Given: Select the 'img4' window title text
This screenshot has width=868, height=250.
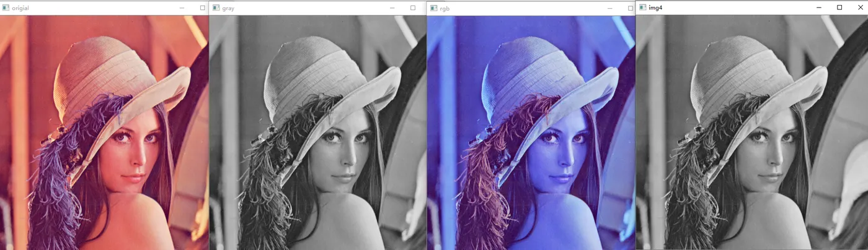Looking at the screenshot, I should [x=656, y=7].
